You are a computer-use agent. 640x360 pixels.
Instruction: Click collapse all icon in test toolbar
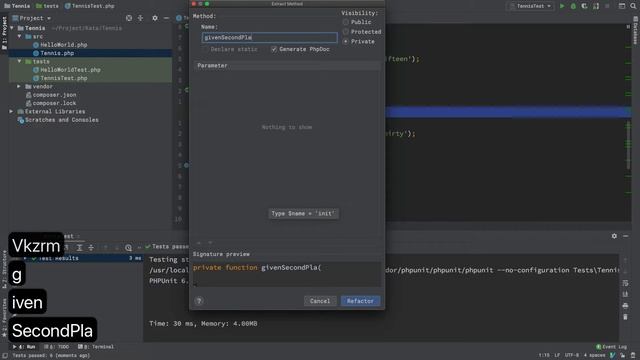coord(91,247)
